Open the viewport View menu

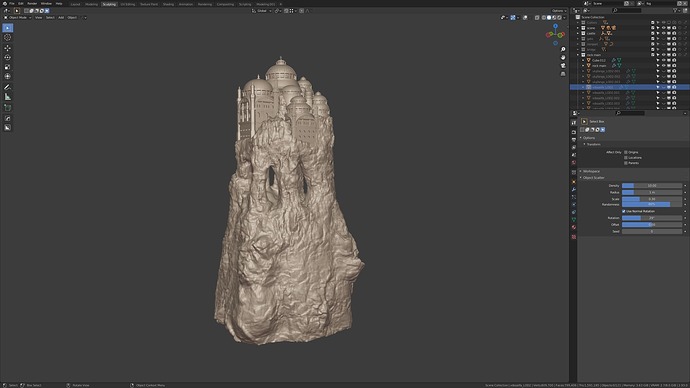(x=39, y=18)
